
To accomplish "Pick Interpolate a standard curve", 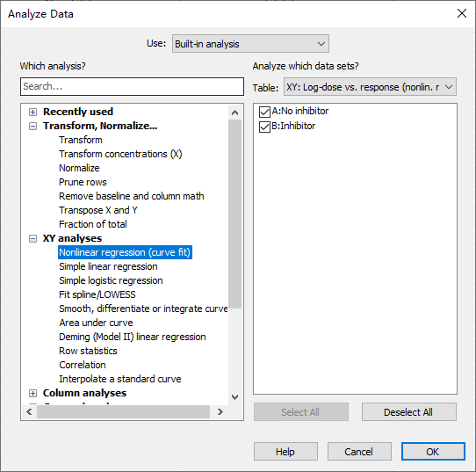I will point(120,379).
